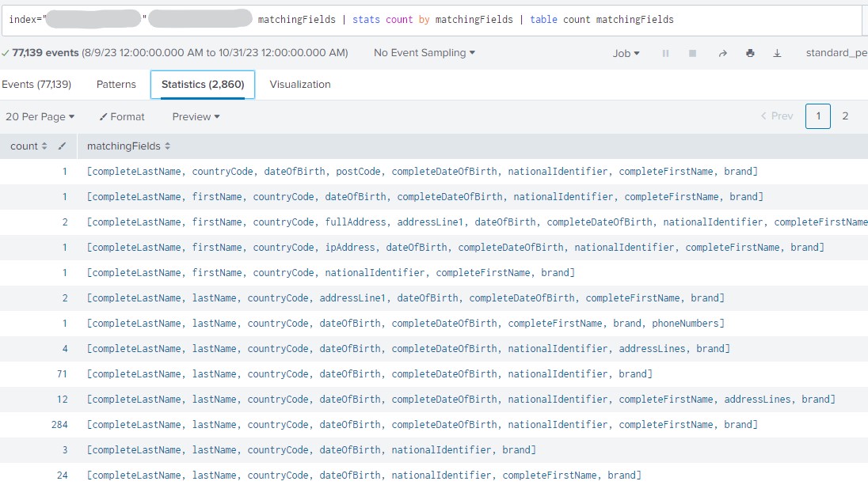
Task: Switch to the Visualization tab
Action: click(x=300, y=84)
